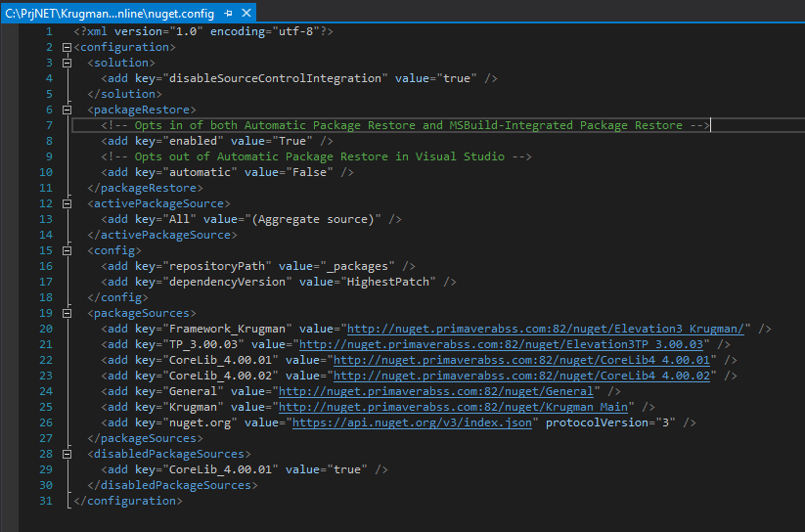Click the "_packages" value text
The image size is (805, 532).
coord(357,266)
